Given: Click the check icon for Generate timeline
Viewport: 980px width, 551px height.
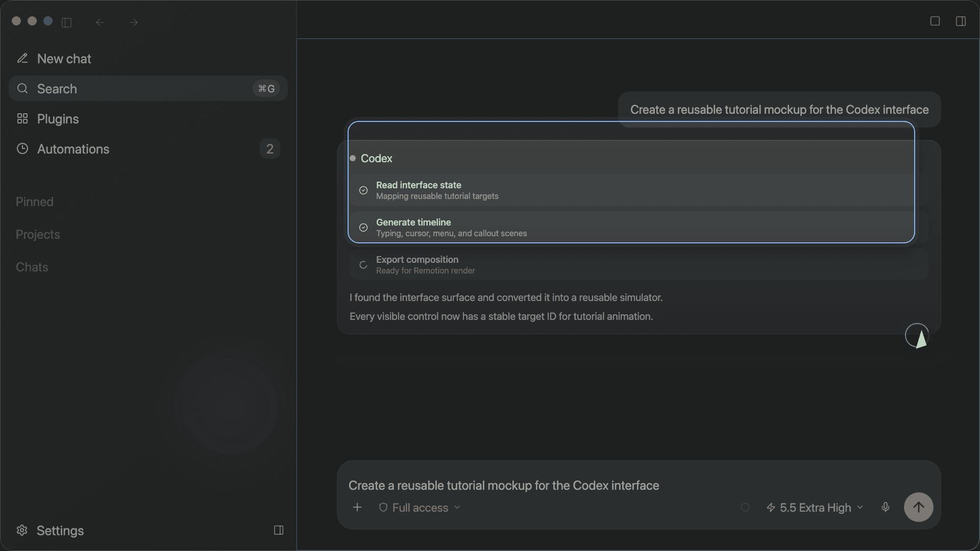Looking at the screenshot, I should pos(363,228).
